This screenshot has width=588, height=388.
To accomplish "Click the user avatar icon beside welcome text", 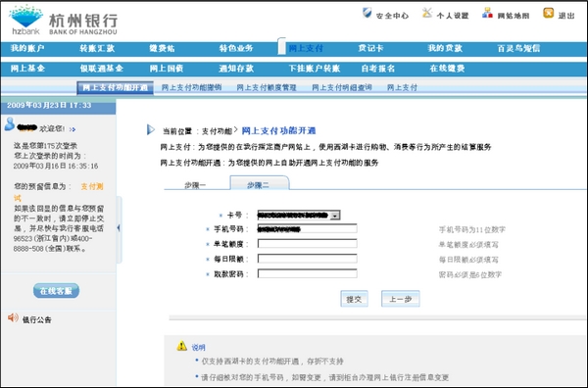I will (10, 124).
